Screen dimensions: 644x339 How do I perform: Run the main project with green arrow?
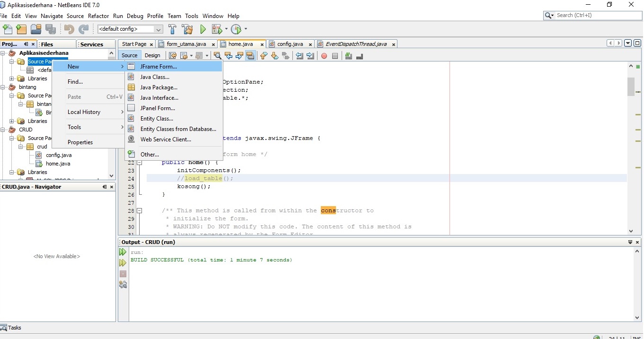click(203, 29)
